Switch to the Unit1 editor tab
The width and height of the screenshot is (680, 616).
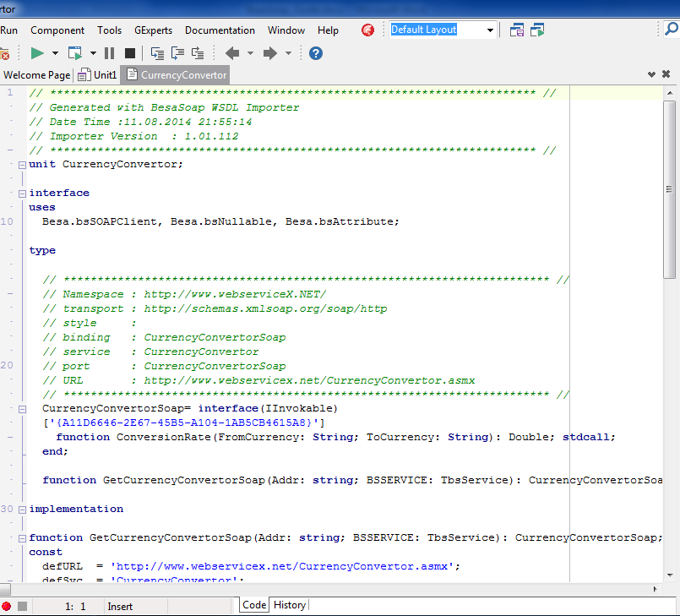(x=98, y=75)
